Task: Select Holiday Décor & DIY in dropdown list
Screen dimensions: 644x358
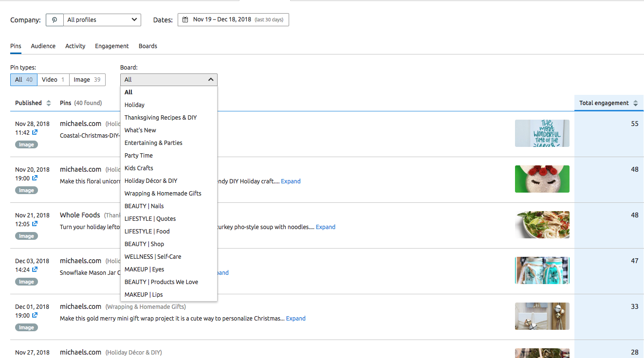Action: point(169,181)
